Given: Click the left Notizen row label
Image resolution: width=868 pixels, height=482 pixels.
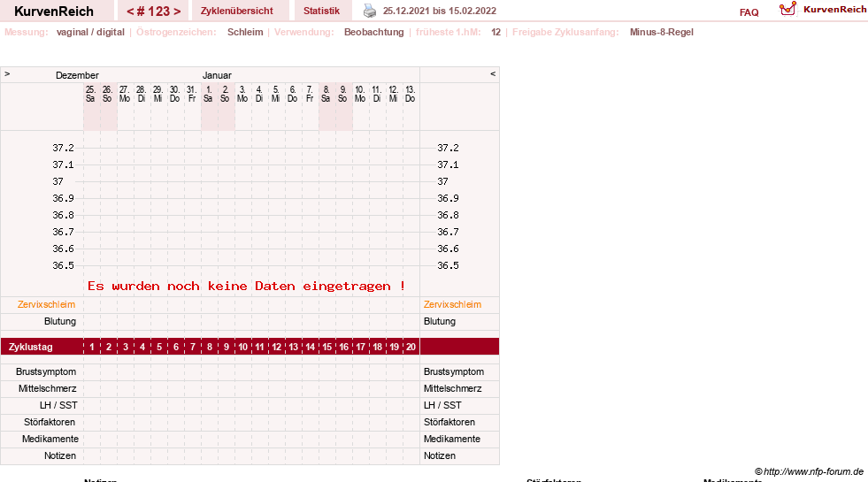Looking at the screenshot, I should tap(60, 455).
